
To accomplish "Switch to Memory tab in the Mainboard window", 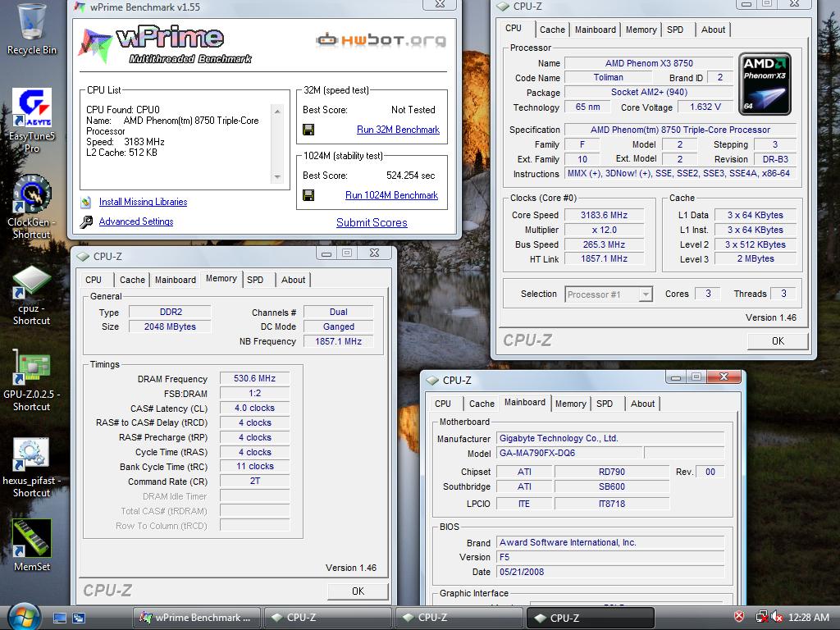I will (571, 404).
